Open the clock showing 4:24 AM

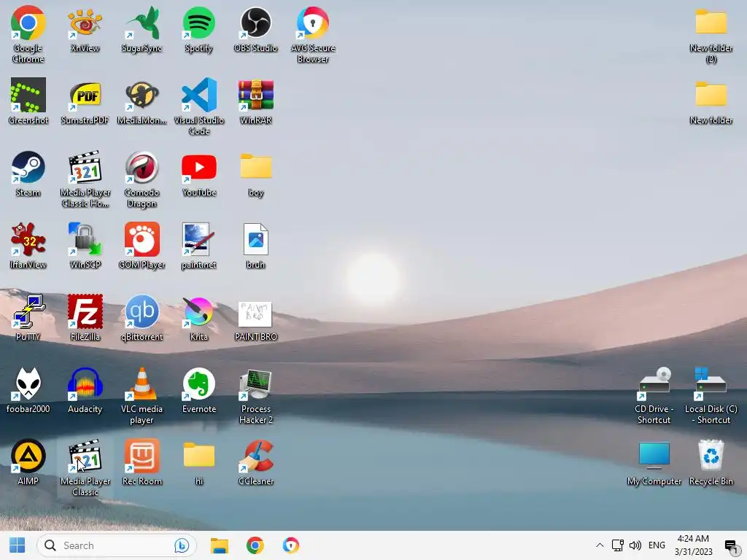pyautogui.click(x=693, y=545)
